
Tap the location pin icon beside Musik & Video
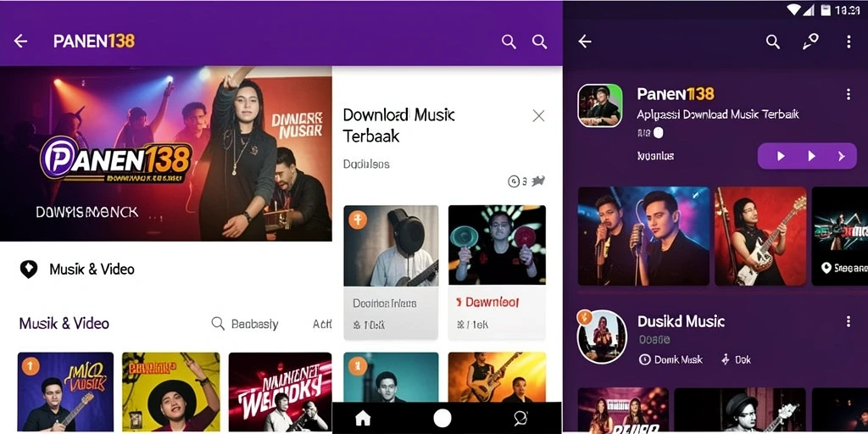29,269
